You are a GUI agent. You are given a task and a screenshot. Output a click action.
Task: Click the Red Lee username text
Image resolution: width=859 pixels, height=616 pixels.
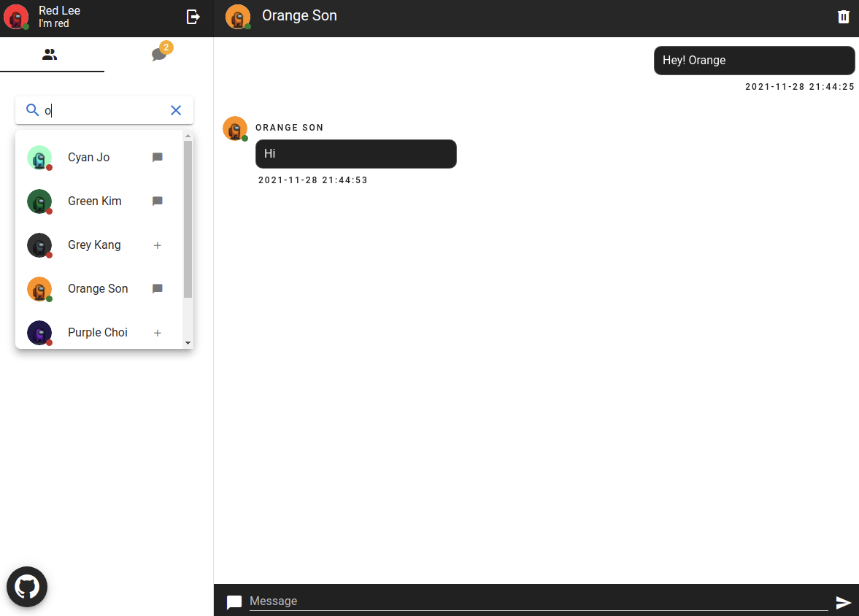[59, 10]
